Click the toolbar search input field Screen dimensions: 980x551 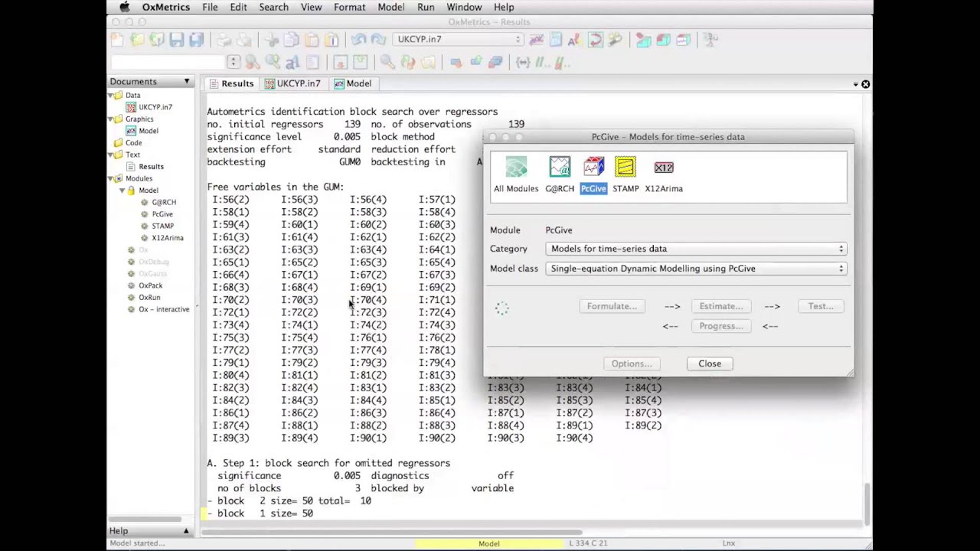[x=169, y=62]
